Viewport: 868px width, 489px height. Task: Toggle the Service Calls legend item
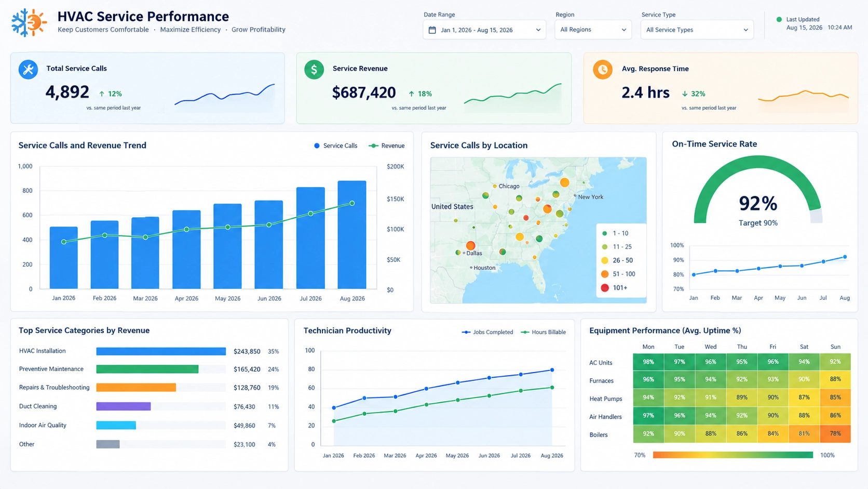336,146
